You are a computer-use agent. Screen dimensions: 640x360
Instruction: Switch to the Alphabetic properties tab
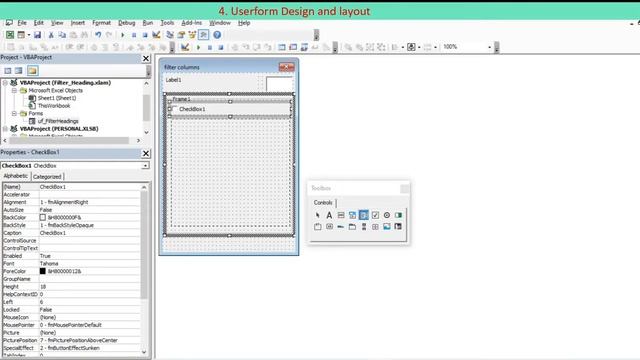click(x=16, y=176)
